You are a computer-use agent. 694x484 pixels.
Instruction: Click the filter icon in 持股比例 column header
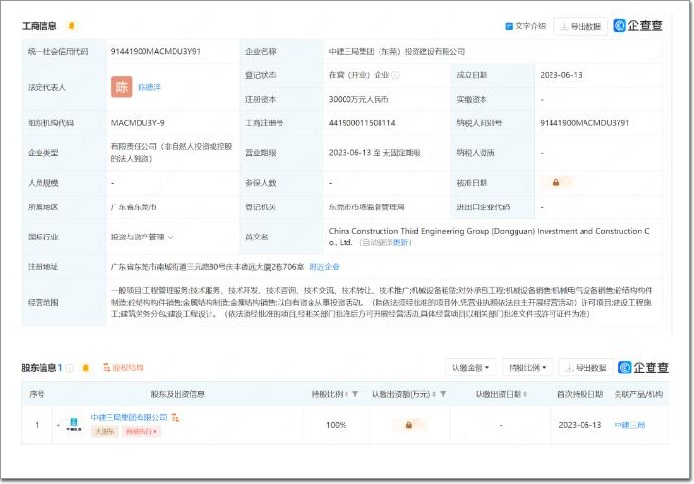tap(355, 394)
